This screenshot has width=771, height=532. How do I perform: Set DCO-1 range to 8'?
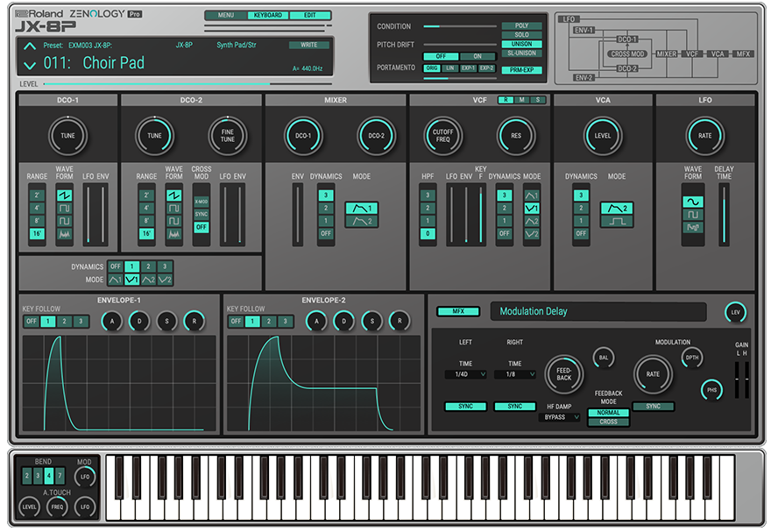(x=37, y=221)
